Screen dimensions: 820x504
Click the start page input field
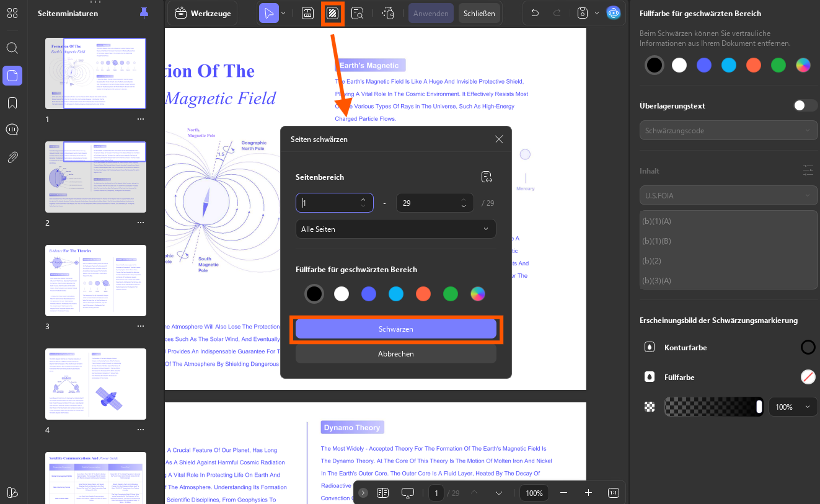point(335,203)
